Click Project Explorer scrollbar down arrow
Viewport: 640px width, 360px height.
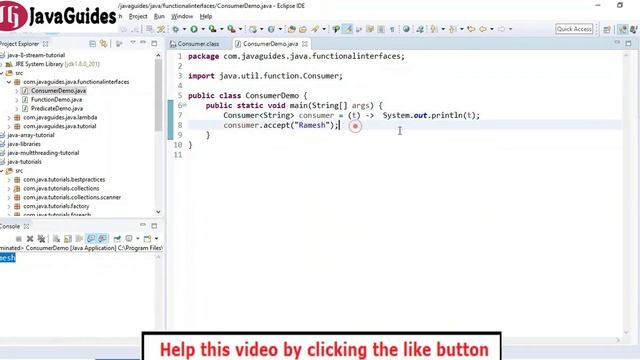click(x=158, y=212)
